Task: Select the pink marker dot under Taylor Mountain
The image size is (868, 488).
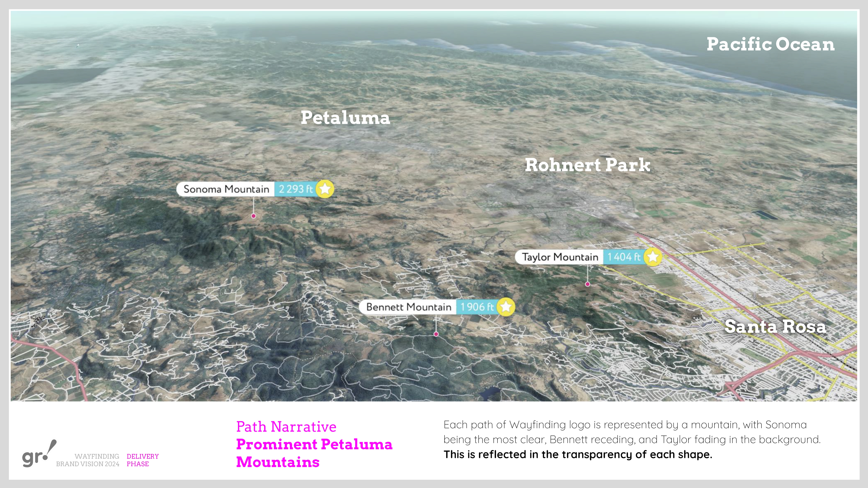Action: click(x=588, y=284)
